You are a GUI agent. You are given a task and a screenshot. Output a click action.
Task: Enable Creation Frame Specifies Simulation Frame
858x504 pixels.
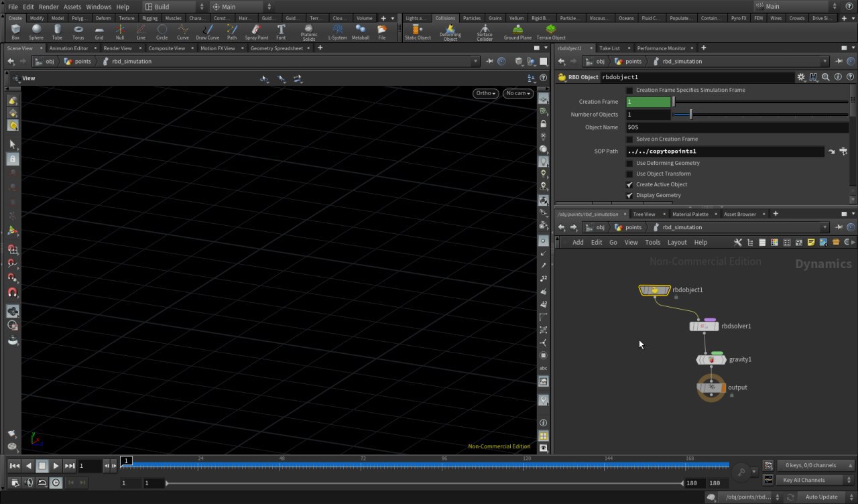pos(629,90)
